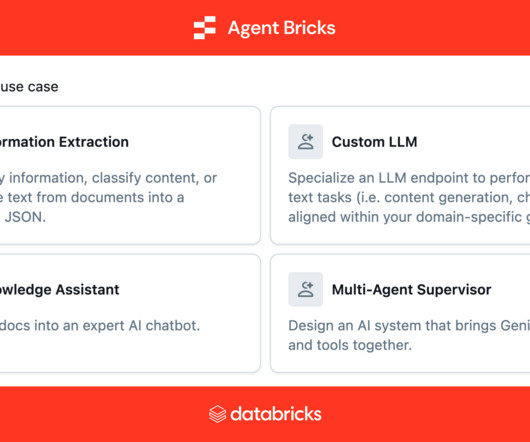Click the Agent Bricks header text
The width and height of the screenshot is (530, 442).
pos(282,28)
